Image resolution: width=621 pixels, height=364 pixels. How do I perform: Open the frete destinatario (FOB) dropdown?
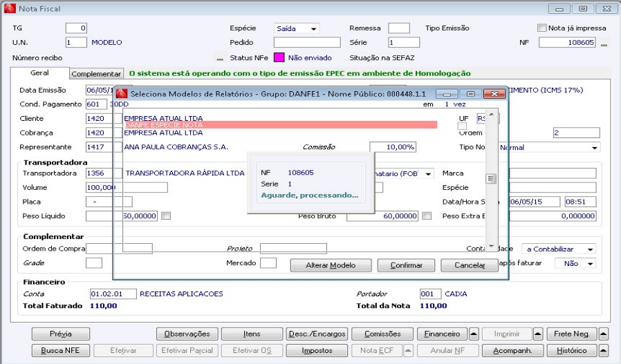pos(428,173)
